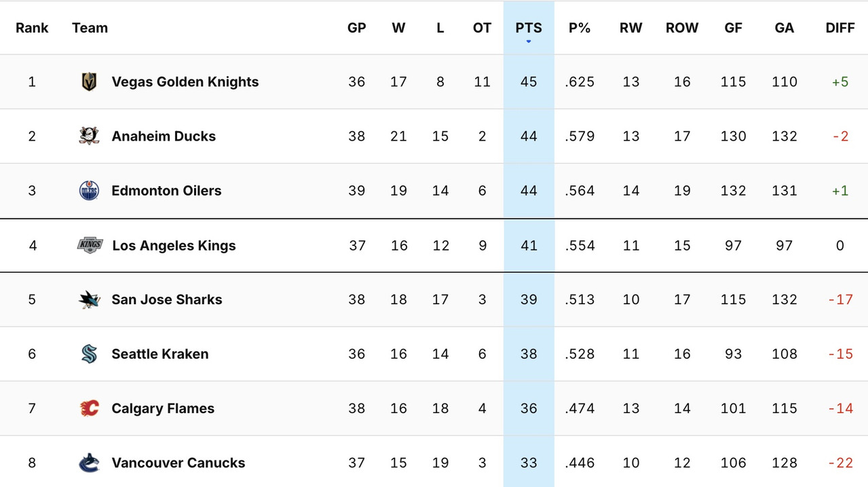Image resolution: width=868 pixels, height=487 pixels.
Task: Sort by the OT column header
Action: click(x=482, y=28)
